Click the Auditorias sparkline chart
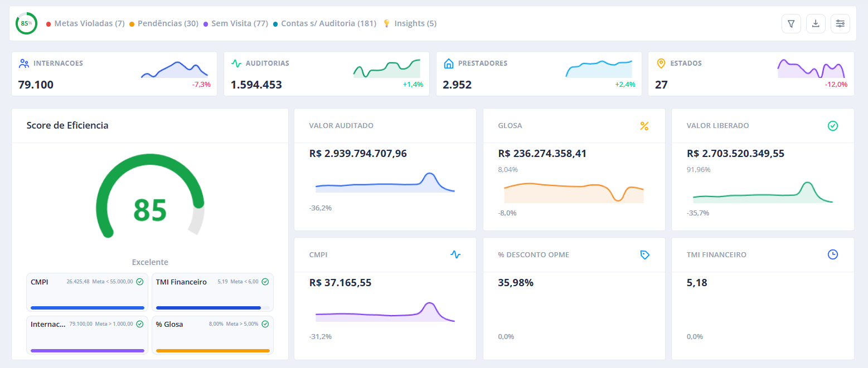The height and width of the screenshot is (368, 868). coord(386,68)
